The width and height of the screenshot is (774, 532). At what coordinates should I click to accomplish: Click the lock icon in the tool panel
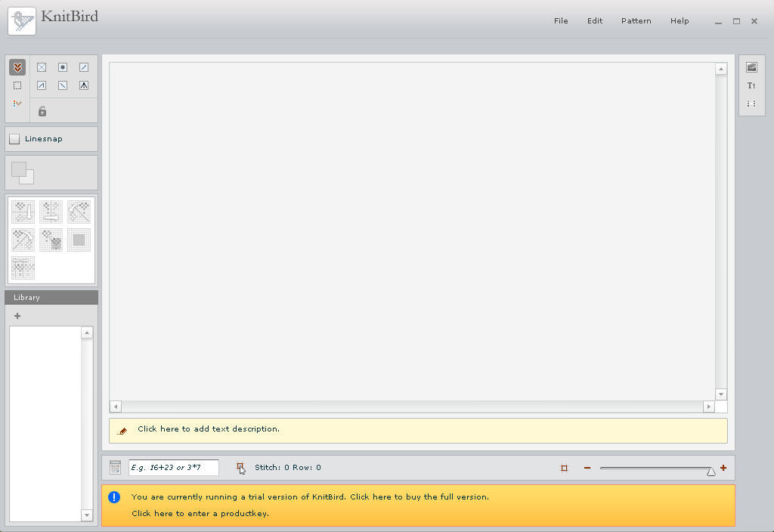pos(42,111)
